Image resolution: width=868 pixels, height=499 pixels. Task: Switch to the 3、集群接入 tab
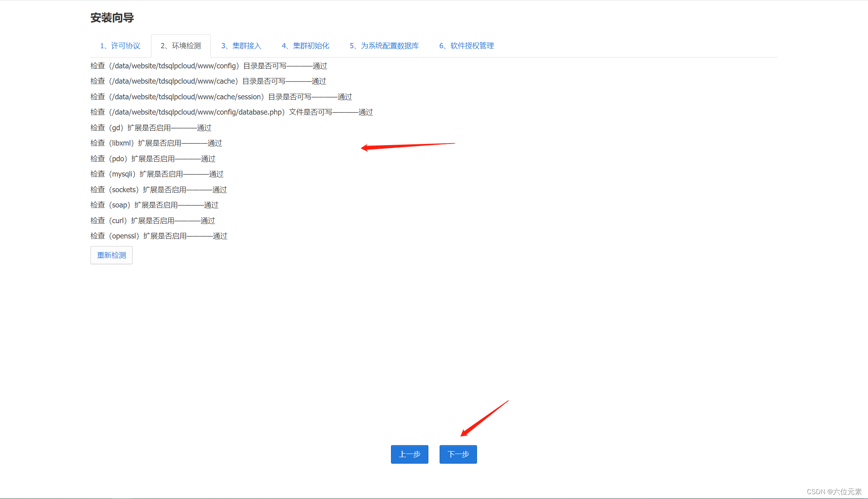241,46
